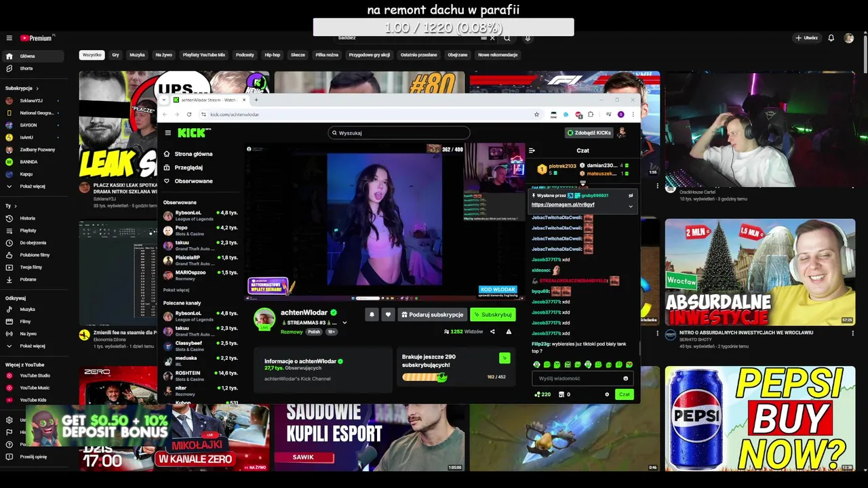Open National Geographic subscription in YouTube sidebar
This screenshot has width=868, height=488.
(33, 113)
